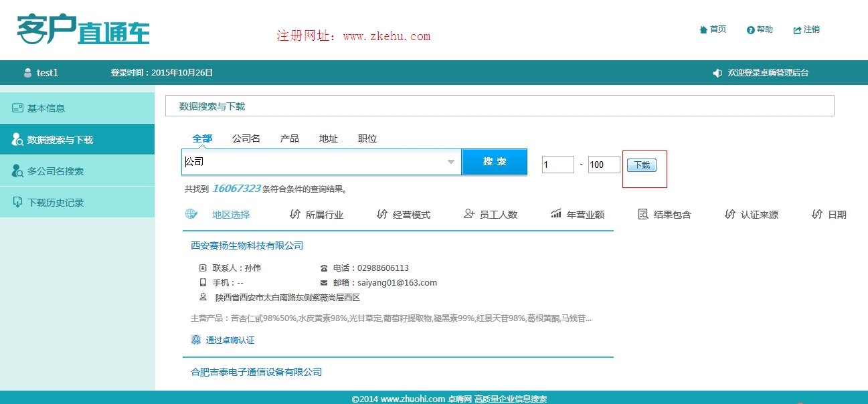Open 下载历史记录 sidebar item
Image resolution: width=868 pixels, height=404 pixels.
point(57,202)
